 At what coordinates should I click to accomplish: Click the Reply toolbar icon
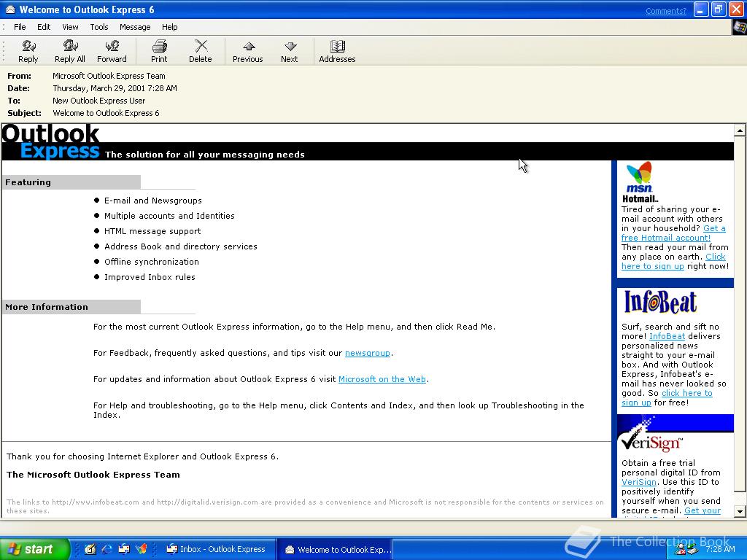point(28,51)
